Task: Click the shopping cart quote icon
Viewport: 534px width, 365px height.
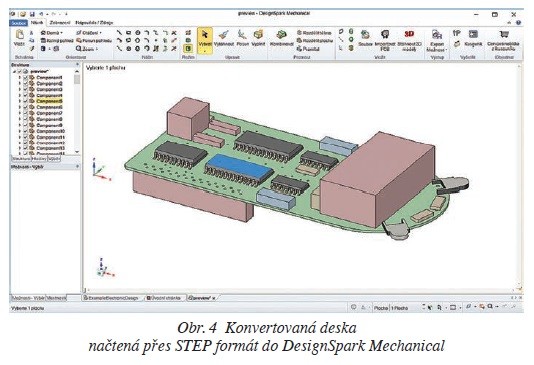Action: point(503,40)
